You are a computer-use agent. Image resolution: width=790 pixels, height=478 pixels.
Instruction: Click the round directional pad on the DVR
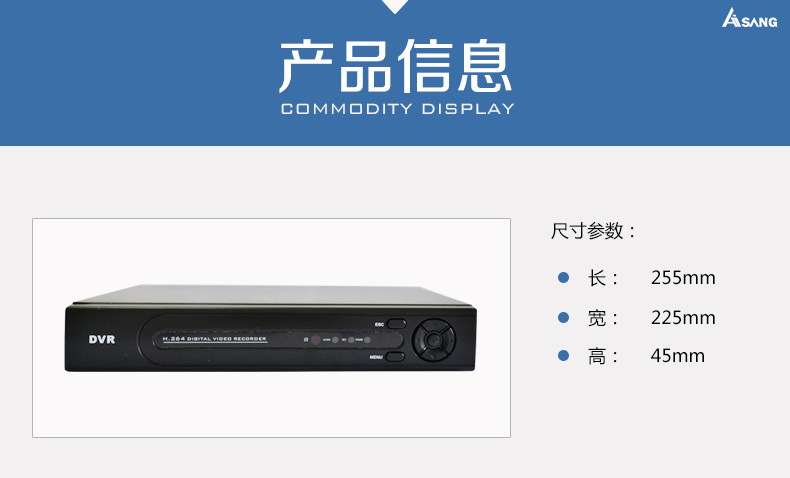click(x=434, y=340)
